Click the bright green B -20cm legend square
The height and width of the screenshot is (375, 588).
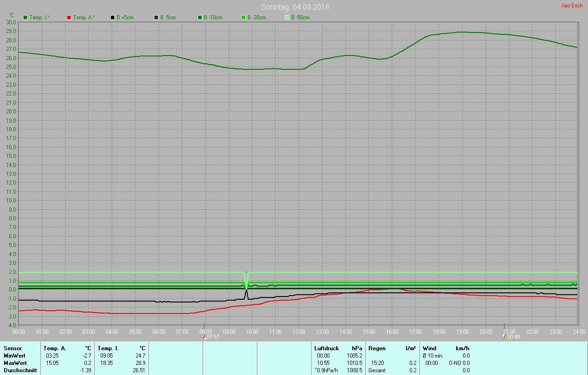[x=243, y=17]
